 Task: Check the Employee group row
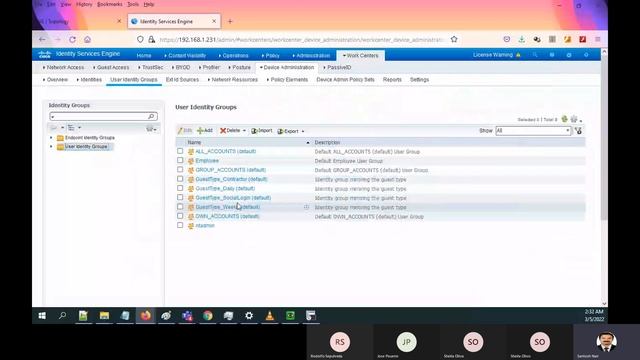pos(180,160)
